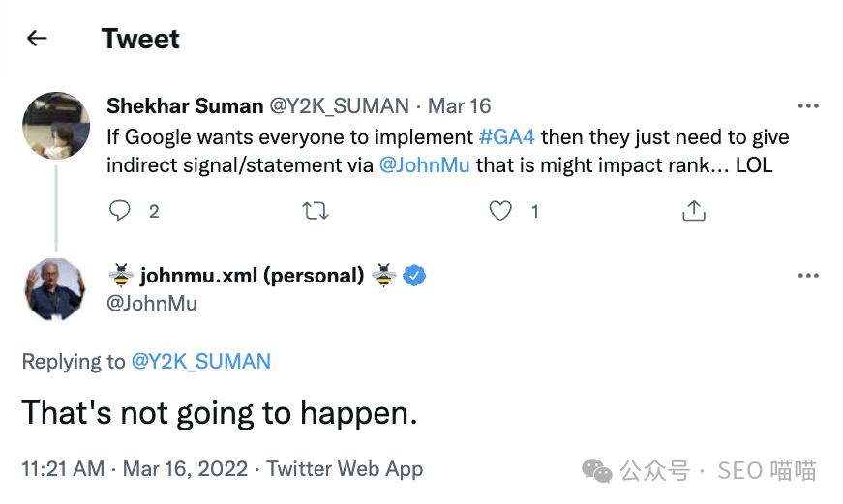Image resolution: width=843 pixels, height=504 pixels.
Task: Share Shekhar Suman's tweet
Action: tap(693, 210)
